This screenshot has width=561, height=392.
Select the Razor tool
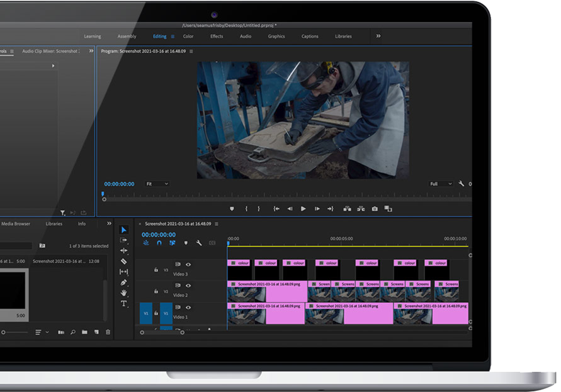(x=123, y=261)
